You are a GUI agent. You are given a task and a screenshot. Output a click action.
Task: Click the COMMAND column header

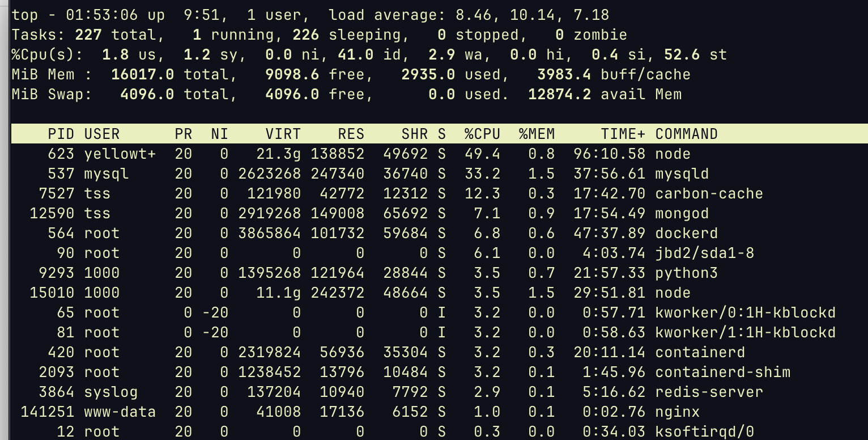coord(686,134)
